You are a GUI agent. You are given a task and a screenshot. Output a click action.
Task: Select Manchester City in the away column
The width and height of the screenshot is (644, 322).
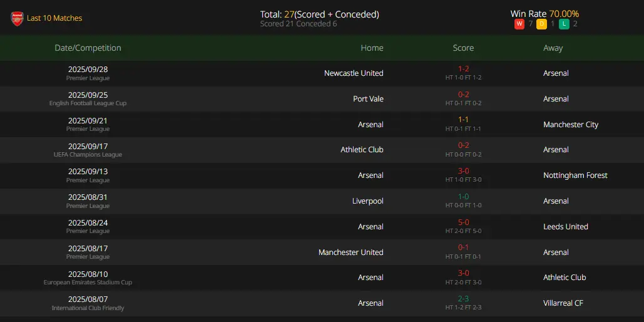(x=571, y=125)
